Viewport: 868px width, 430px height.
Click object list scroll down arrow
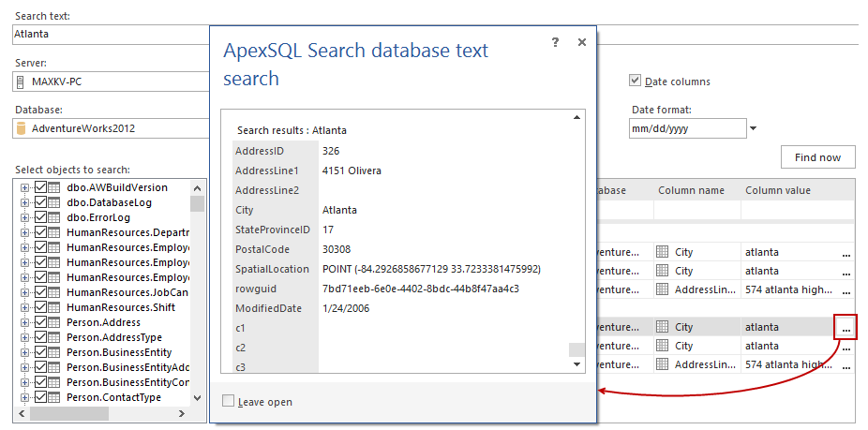198,397
